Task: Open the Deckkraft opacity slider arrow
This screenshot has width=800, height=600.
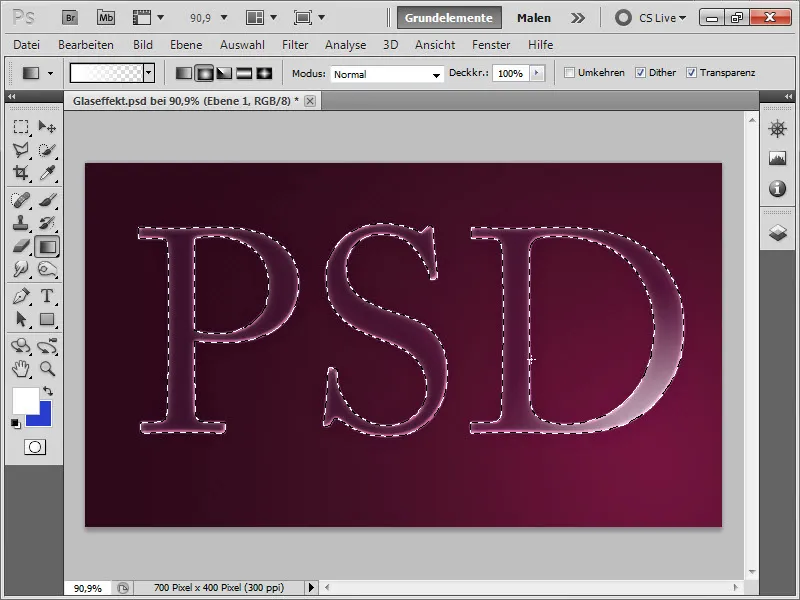Action: [x=536, y=73]
